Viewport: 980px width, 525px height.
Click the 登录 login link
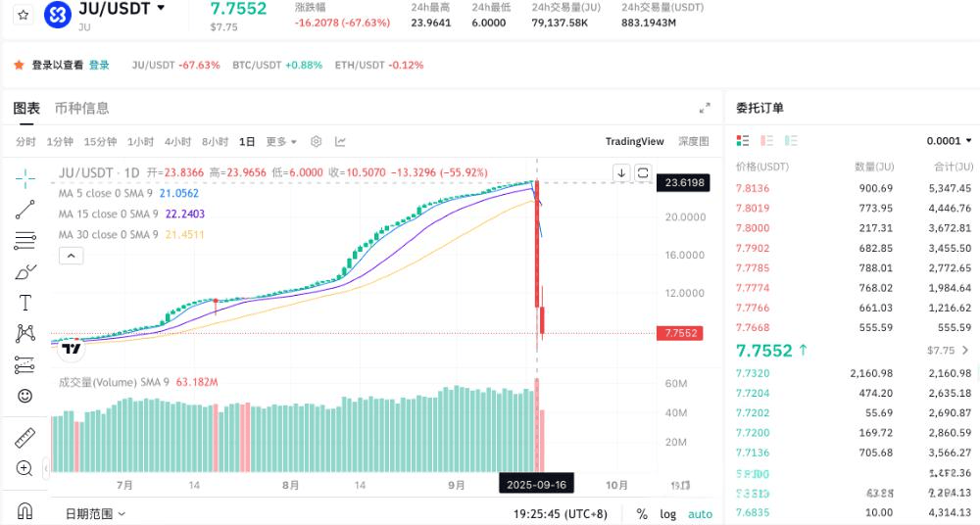[99, 65]
